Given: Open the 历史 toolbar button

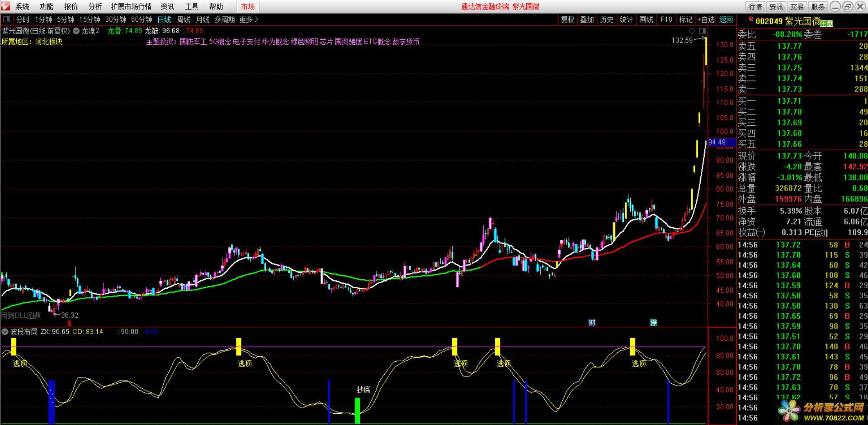Looking at the screenshot, I should (x=607, y=19).
